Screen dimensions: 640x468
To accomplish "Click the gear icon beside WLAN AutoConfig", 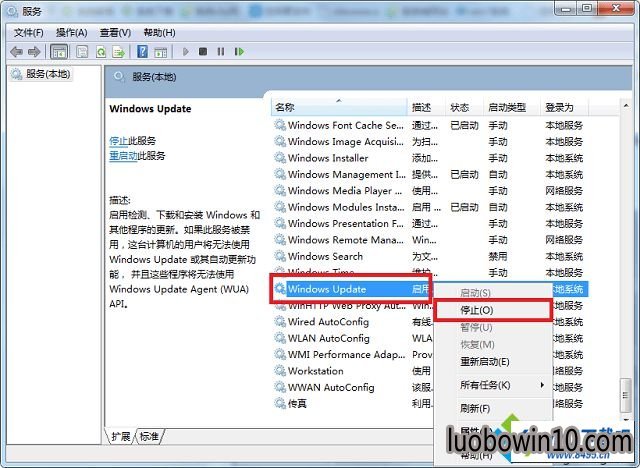I will (x=280, y=338).
